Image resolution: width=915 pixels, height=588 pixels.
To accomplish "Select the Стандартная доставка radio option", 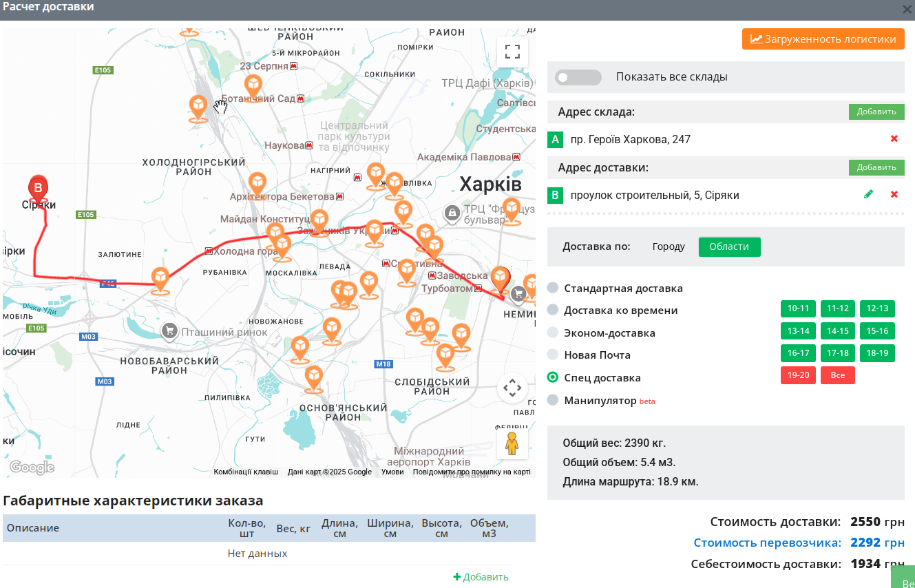I will [553, 288].
